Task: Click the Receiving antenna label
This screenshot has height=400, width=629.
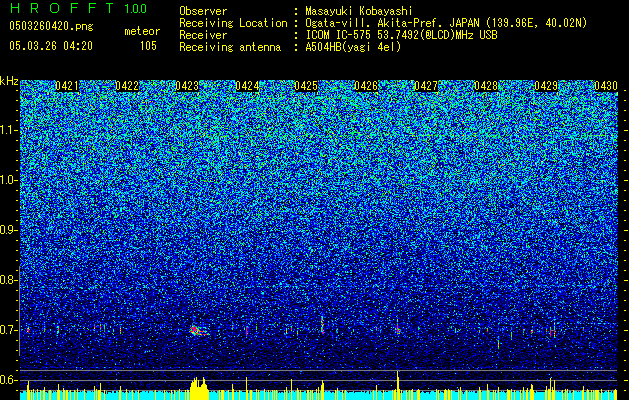Action: 230,47
